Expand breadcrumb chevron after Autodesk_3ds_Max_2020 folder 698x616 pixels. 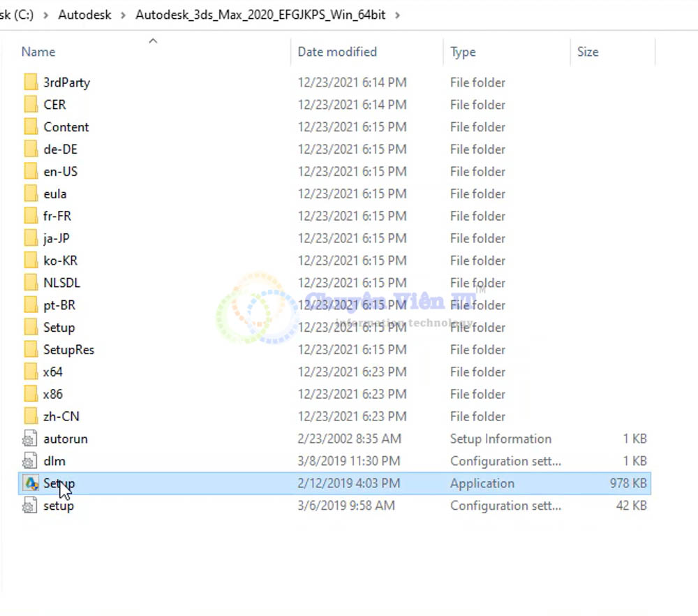click(x=398, y=15)
